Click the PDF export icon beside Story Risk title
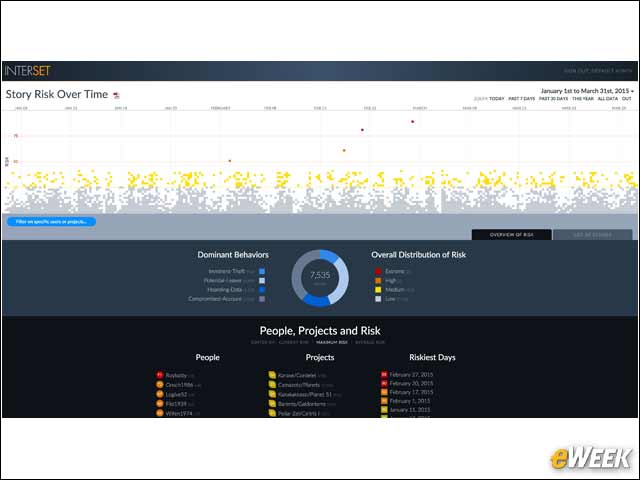 tap(116, 96)
